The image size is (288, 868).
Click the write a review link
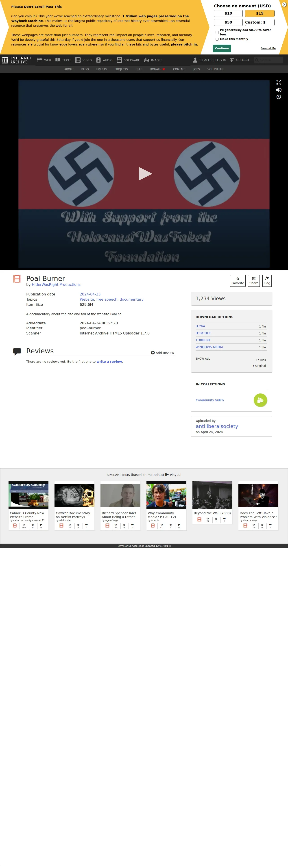pos(109,362)
